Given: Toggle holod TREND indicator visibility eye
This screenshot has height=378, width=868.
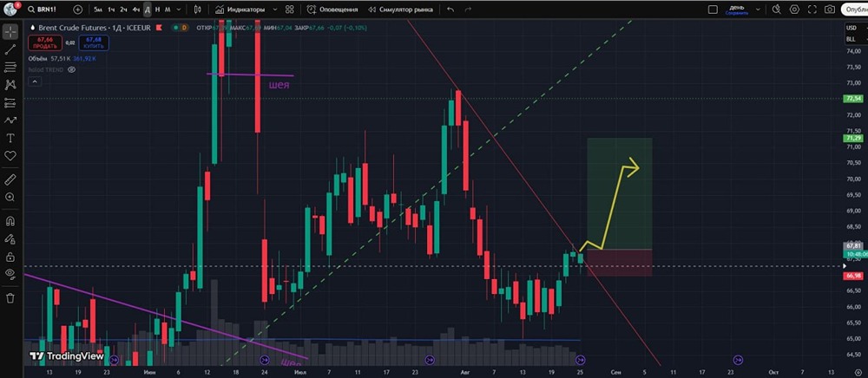Looking at the screenshot, I should click(x=71, y=69).
